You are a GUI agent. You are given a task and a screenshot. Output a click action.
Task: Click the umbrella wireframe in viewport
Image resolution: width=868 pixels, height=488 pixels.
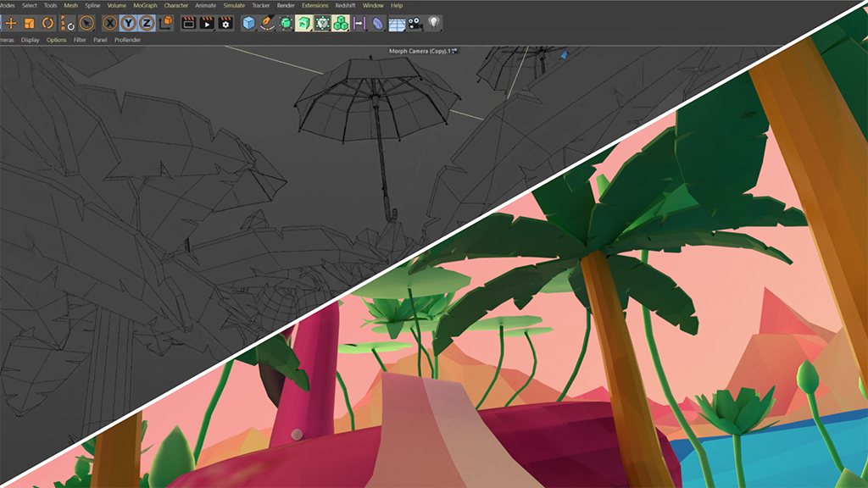[373, 102]
